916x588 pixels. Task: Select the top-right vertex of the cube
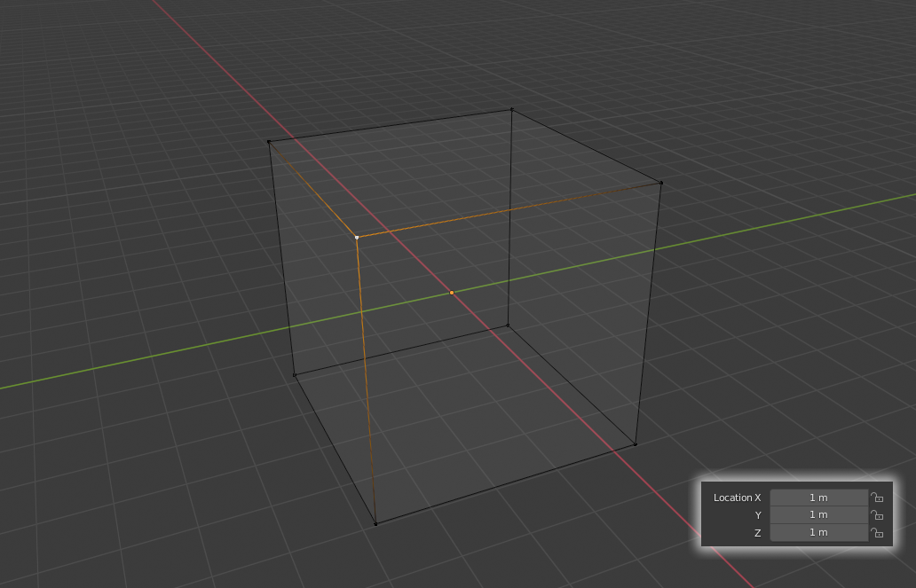pos(660,183)
